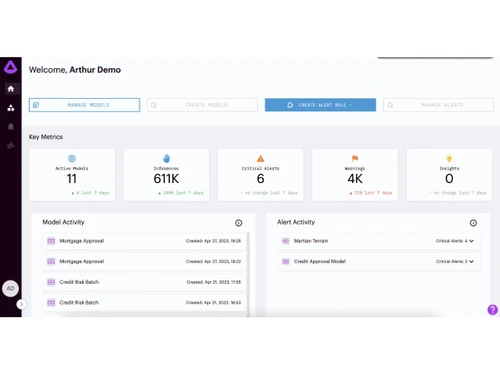The width and height of the screenshot is (500, 375).
Task: Open Credit Risk Batch created at 17:55
Action: 145,282
